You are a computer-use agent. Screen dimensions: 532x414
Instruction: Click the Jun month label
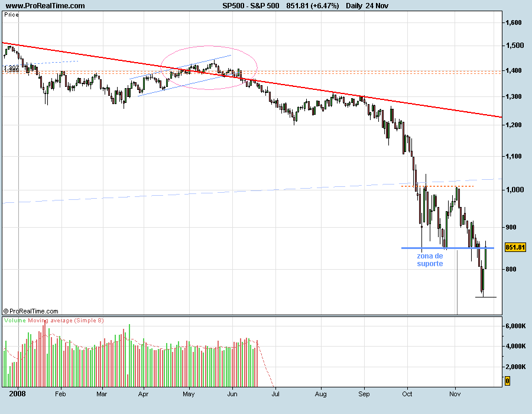point(232,394)
